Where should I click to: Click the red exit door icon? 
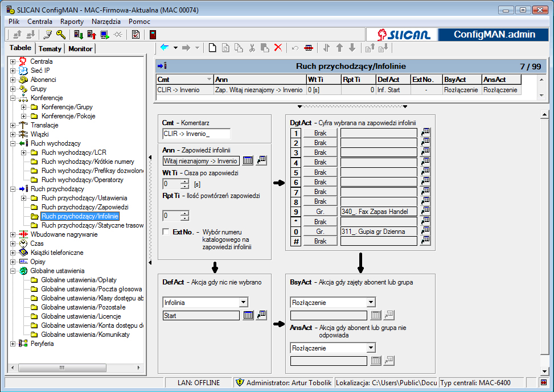(153, 35)
